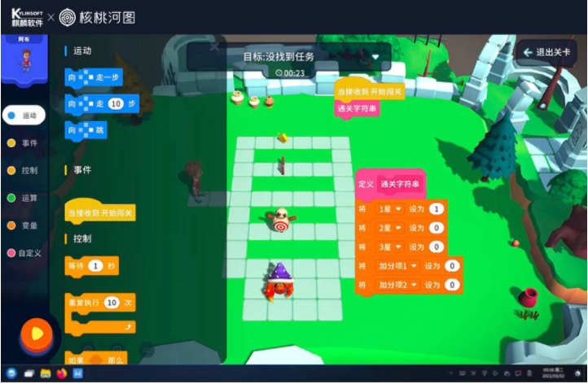Viewport: 588px width, 384px height.
Task: Click the 当接收到 开始闯关 palette block
Action: (x=100, y=212)
